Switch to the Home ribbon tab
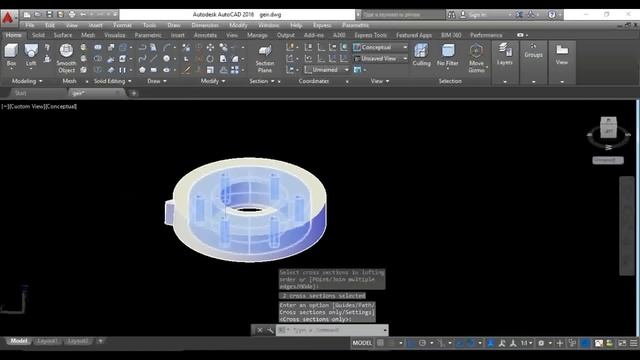This screenshot has width=640, height=360. tap(13, 35)
